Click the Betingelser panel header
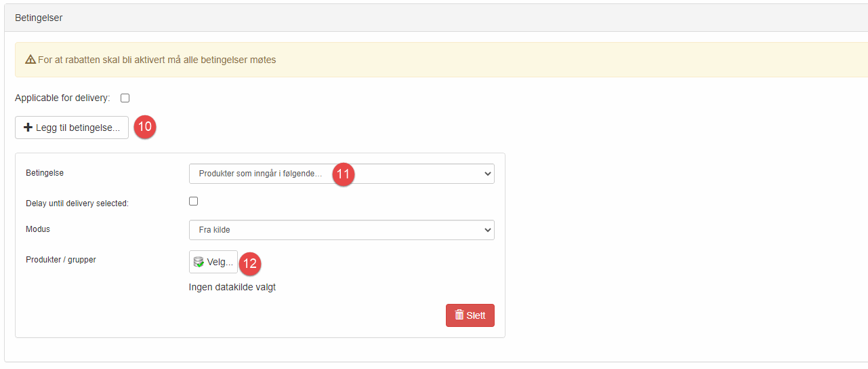The height and width of the screenshot is (369, 868). coord(39,18)
